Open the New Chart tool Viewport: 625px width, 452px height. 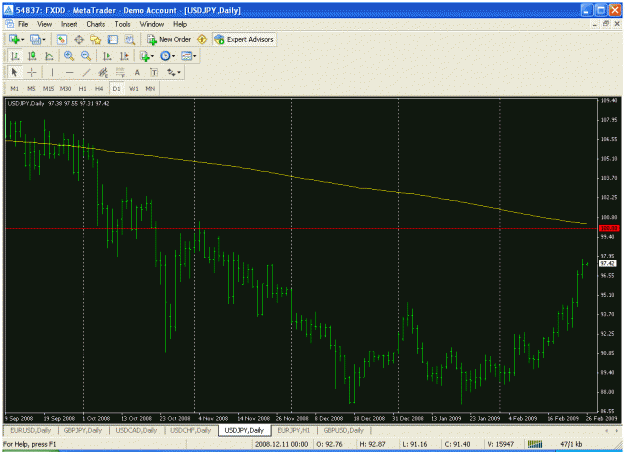[x=14, y=39]
